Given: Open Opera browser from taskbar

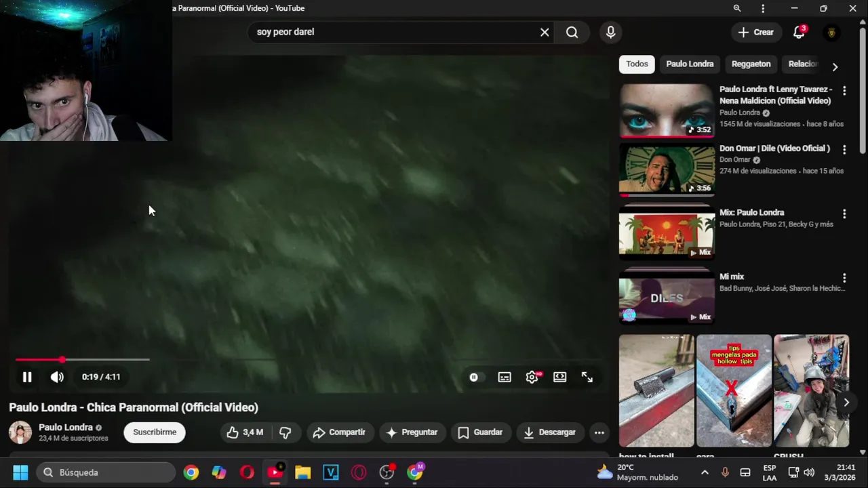Looking at the screenshot, I should [x=247, y=472].
